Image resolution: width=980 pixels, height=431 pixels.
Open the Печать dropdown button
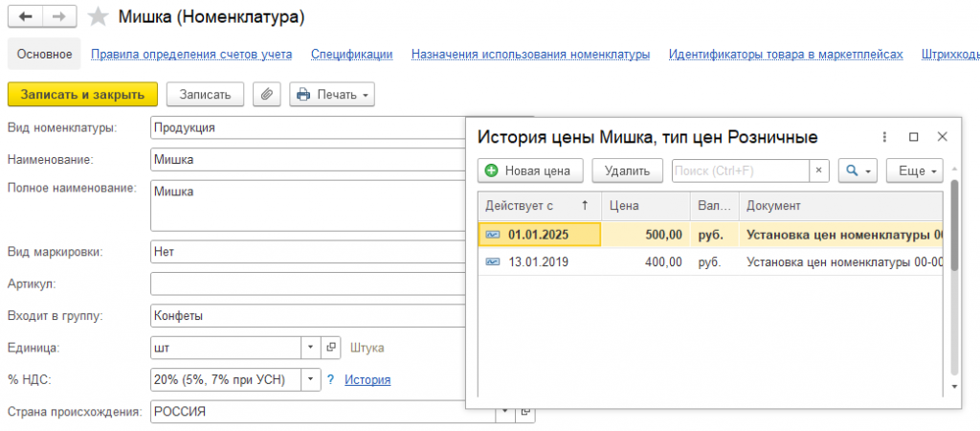[x=332, y=95]
